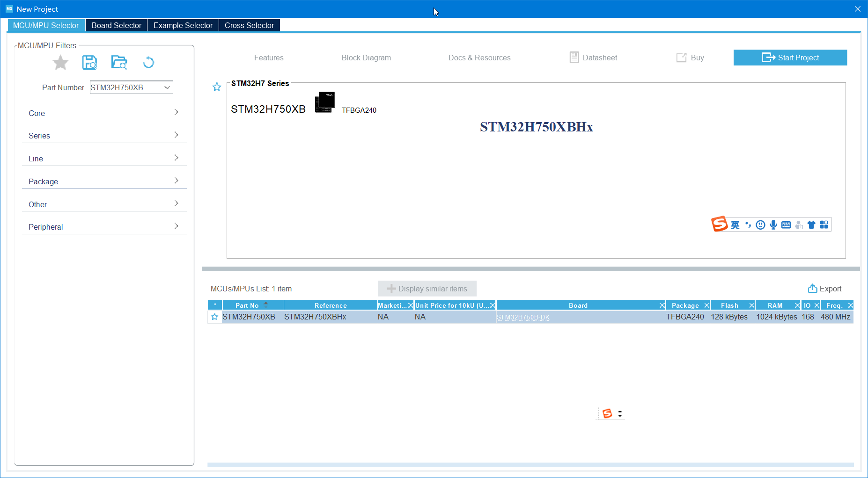Open Sogou skin shirt icon
Image resolution: width=868 pixels, height=478 pixels.
[x=811, y=225]
